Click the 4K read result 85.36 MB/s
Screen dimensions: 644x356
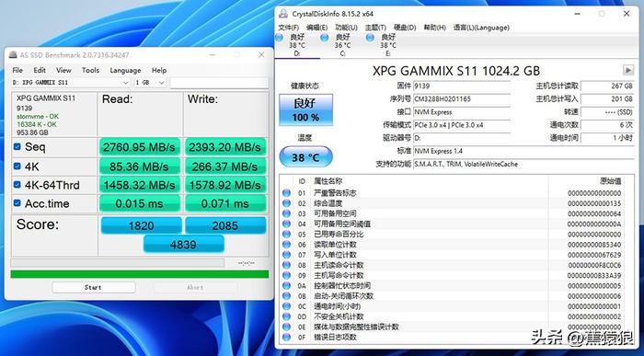[x=140, y=167]
